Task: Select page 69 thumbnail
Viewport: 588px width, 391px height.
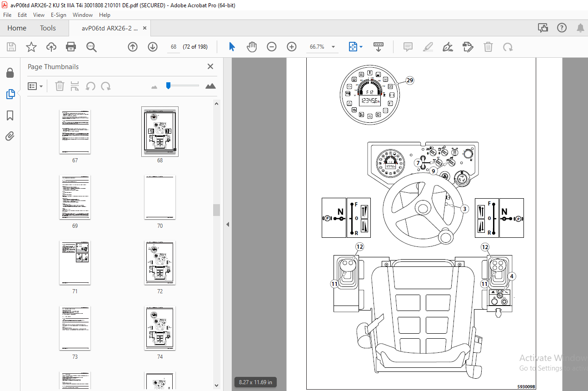Action: [75, 197]
